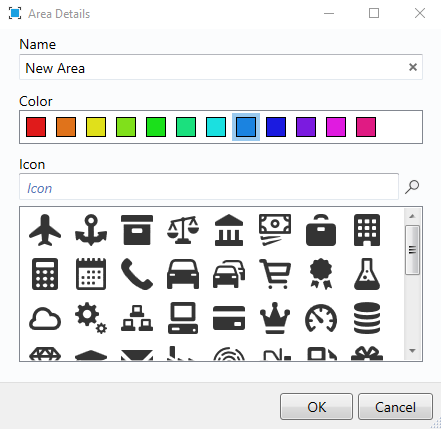Choose the anchor icon

click(91, 230)
